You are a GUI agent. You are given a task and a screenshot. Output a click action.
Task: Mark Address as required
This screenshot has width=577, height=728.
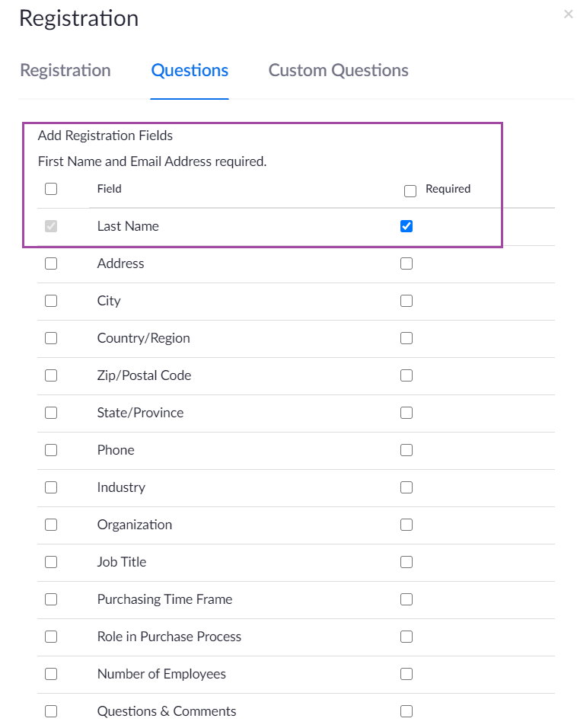point(406,263)
